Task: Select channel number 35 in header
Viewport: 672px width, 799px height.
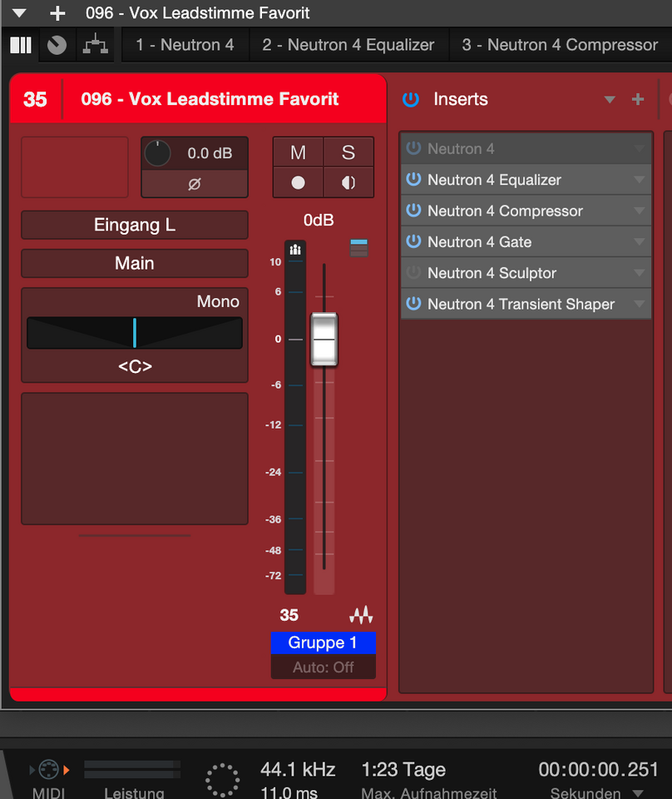Action: point(35,99)
